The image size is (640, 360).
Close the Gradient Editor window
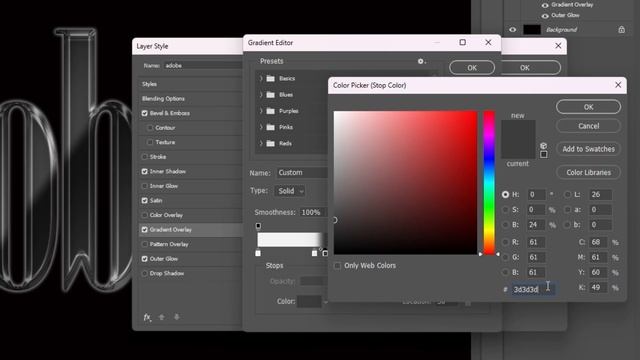(488, 42)
